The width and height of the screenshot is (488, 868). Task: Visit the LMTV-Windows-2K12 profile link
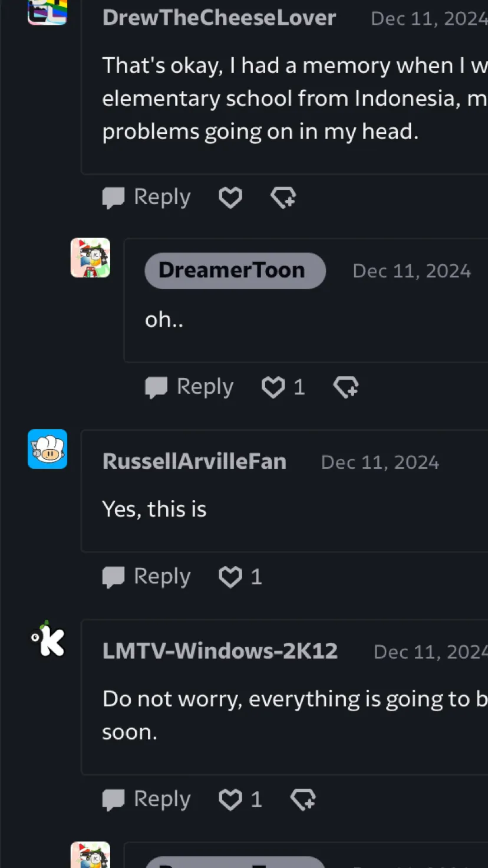220,652
